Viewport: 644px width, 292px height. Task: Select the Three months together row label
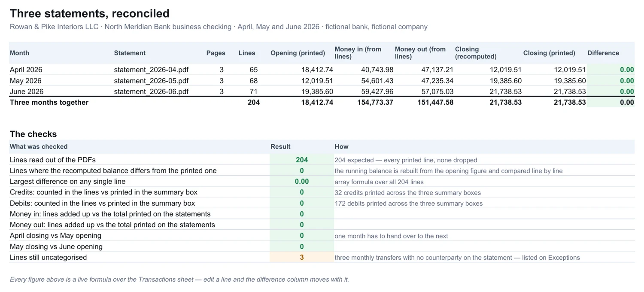(49, 102)
